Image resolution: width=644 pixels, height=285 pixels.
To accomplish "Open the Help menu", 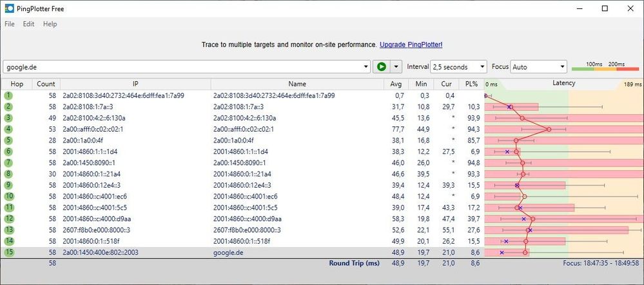I will pos(50,24).
